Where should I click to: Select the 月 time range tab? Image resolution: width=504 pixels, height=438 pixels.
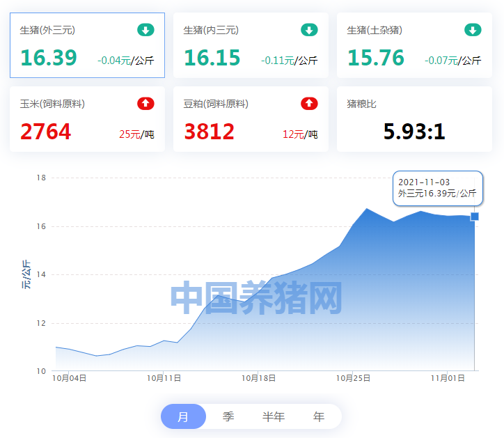coord(183,416)
